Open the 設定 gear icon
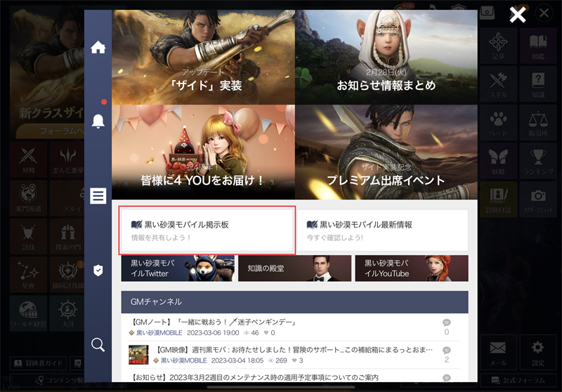The width and height of the screenshot is (562, 392). point(538,352)
